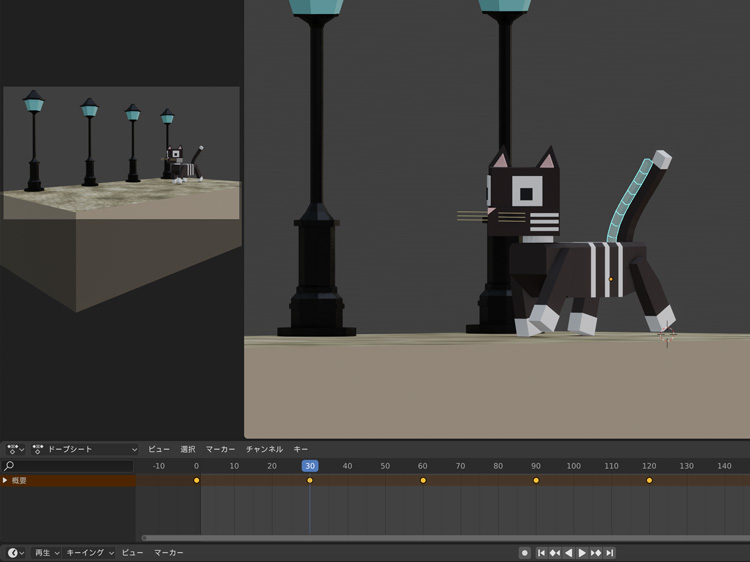Jump to the animation end frame
The height and width of the screenshot is (562, 750).
610,553
